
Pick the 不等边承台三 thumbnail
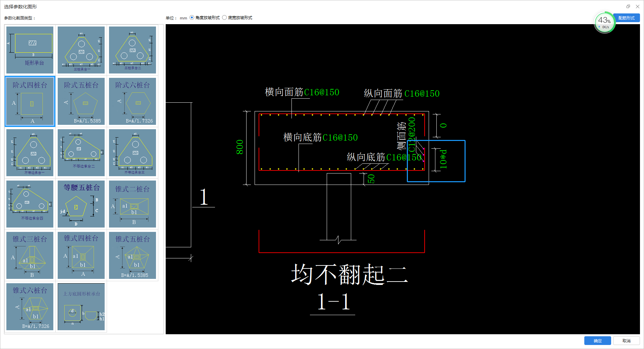pos(132,153)
